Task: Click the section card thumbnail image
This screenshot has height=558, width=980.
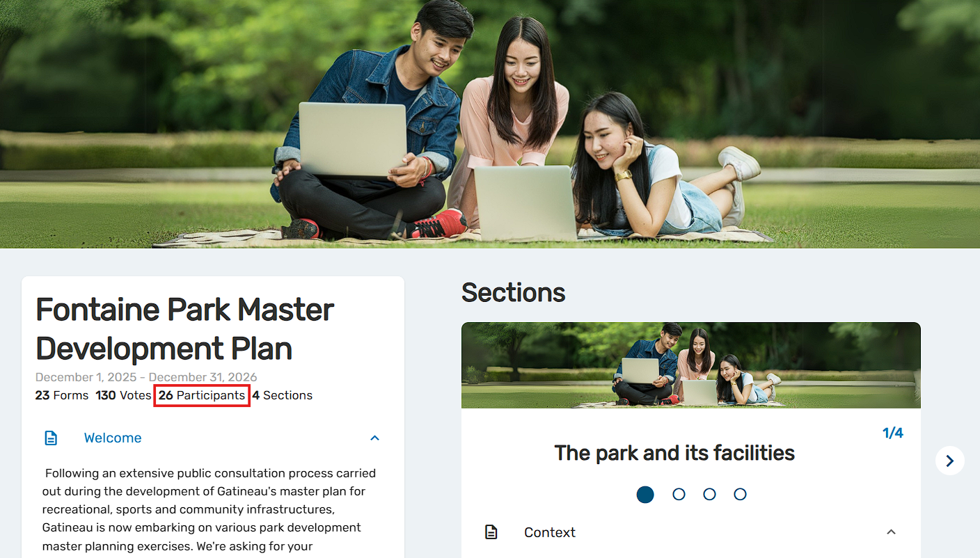Action: (x=691, y=365)
